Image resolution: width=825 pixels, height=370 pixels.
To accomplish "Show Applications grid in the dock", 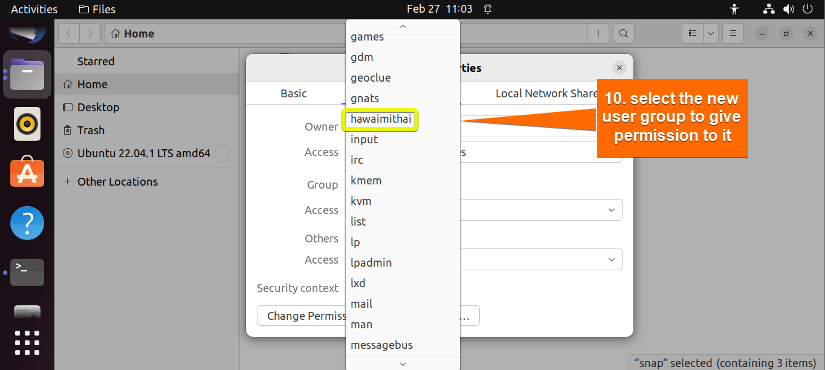I will click(x=27, y=344).
